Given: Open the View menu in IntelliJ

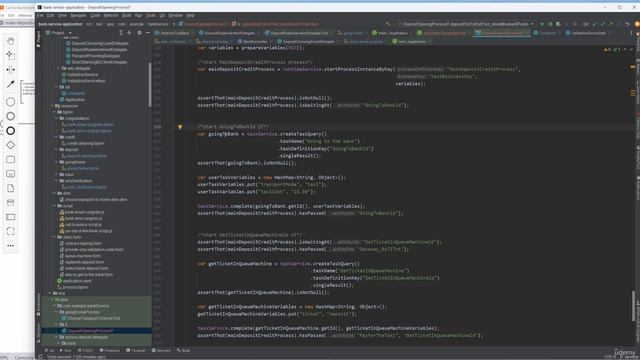Looking at the screenshot, I should point(62,16).
